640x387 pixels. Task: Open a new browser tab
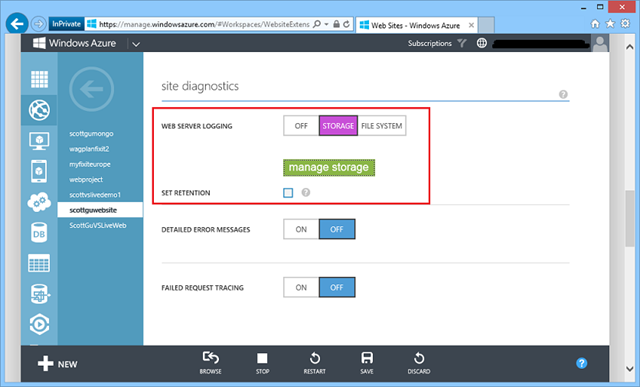pos(486,25)
